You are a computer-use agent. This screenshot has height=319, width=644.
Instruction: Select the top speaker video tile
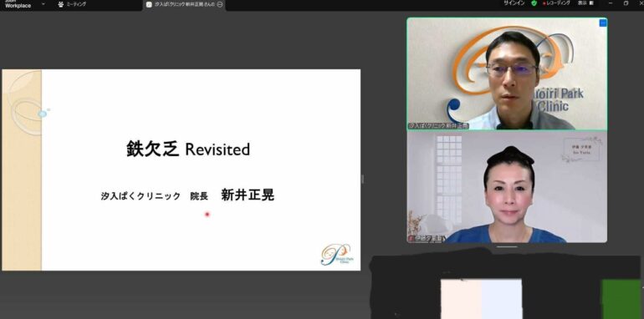point(507,73)
